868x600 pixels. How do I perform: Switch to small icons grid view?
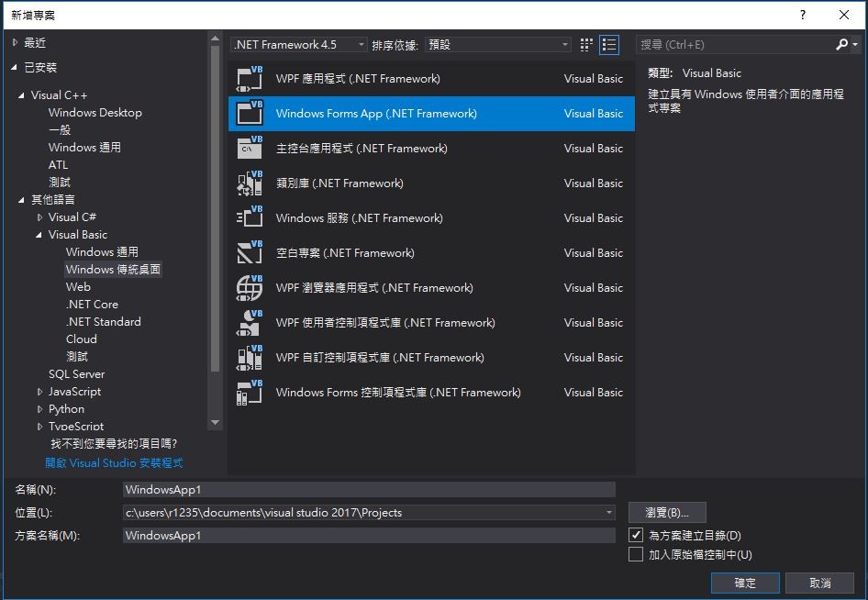(x=586, y=45)
